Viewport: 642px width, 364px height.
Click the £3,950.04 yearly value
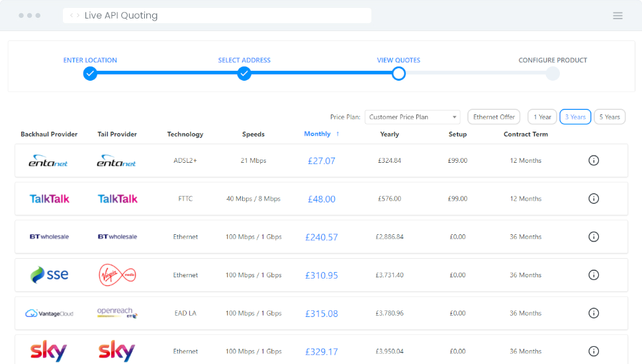coord(389,351)
